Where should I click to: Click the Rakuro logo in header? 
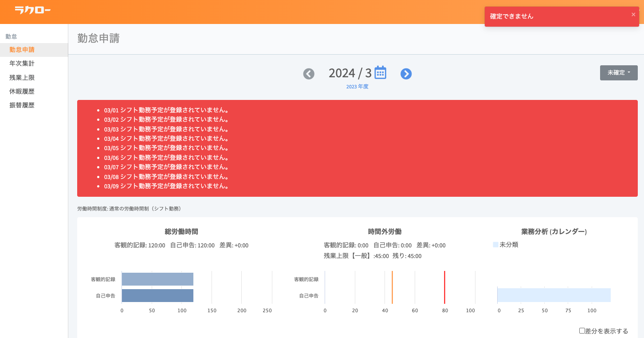tap(32, 10)
